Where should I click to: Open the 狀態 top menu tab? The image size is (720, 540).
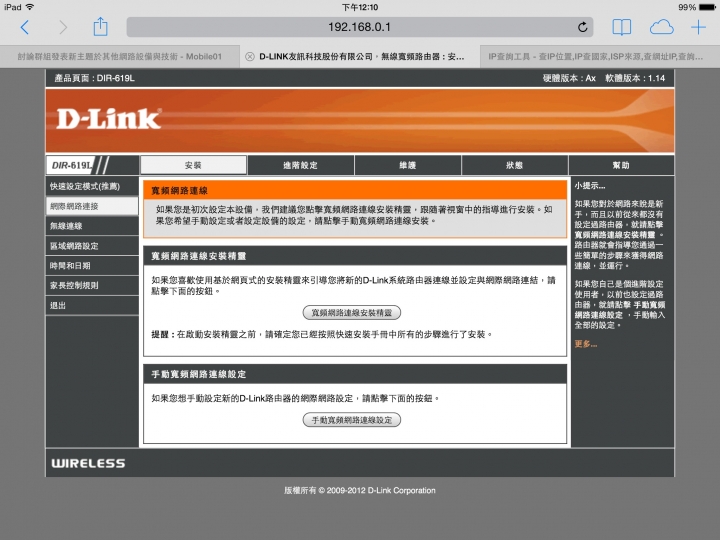[514, 165]
